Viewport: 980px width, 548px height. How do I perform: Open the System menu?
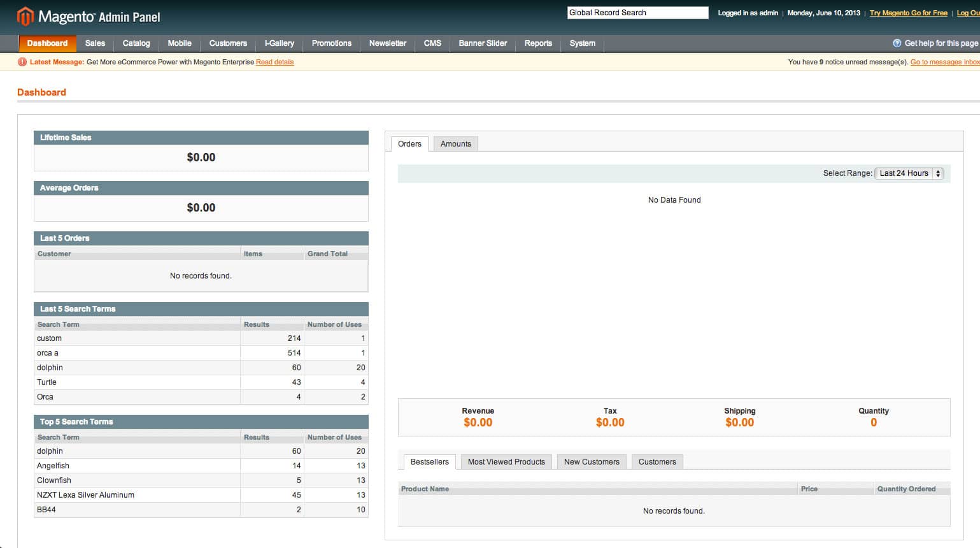coord(583,43)
